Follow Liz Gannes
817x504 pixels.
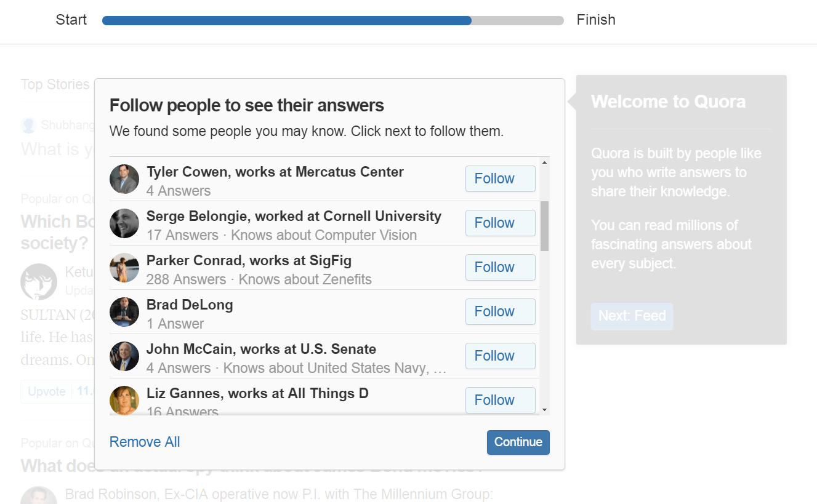501,400
